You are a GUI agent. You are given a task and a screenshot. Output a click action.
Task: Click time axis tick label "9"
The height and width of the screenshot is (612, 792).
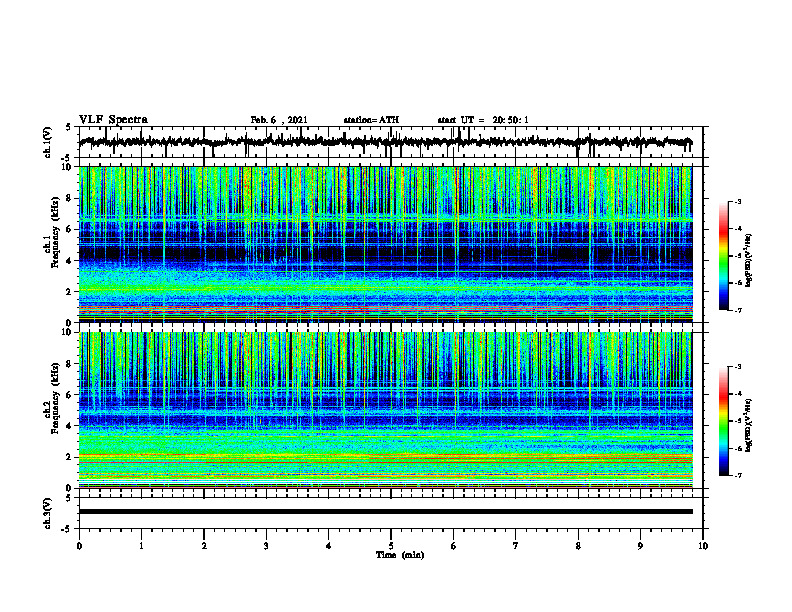click(640, 546)
